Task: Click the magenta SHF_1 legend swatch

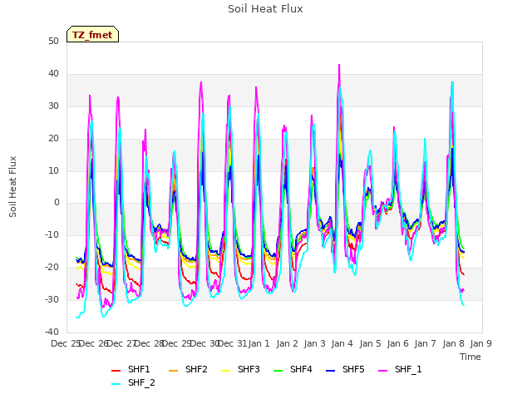Action: [382, 371]
